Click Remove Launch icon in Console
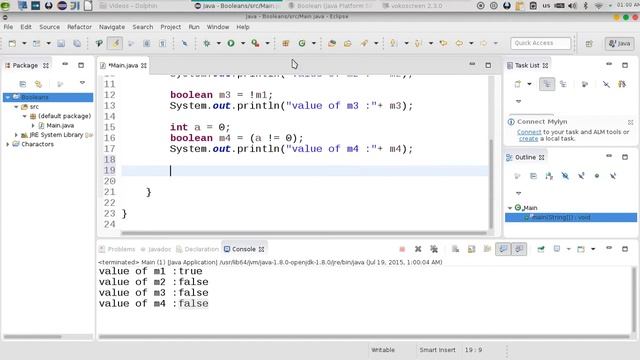This screenshot has height=360, width=640. (x=418, y=249)
